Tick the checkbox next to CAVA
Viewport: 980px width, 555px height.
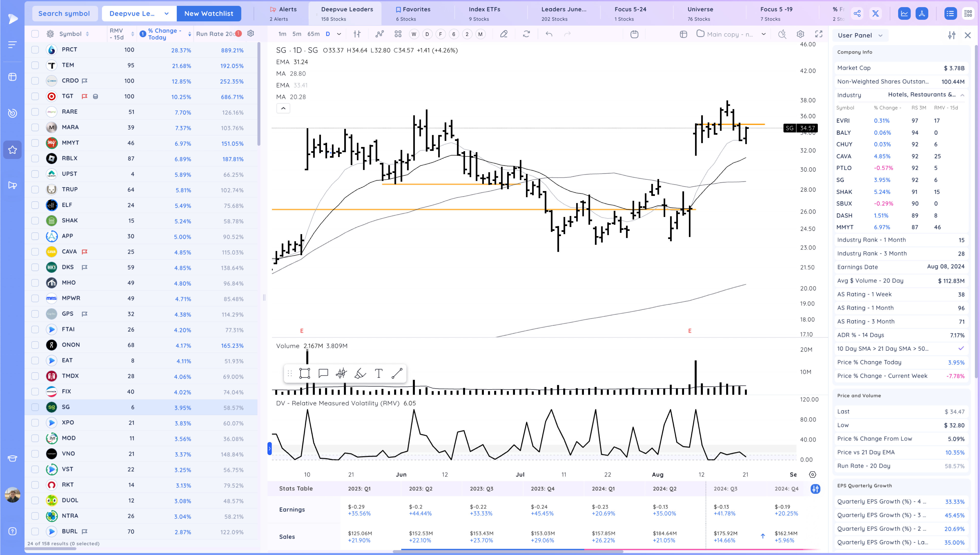35,252
